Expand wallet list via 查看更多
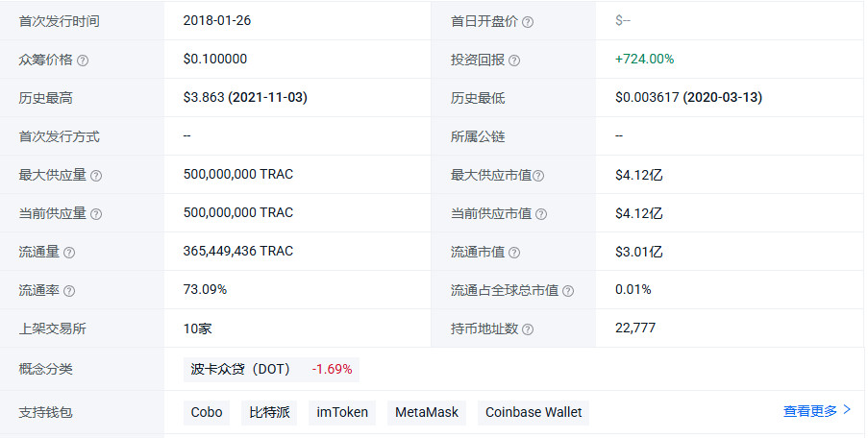This screenshot has width=868, height=438. 816,411
